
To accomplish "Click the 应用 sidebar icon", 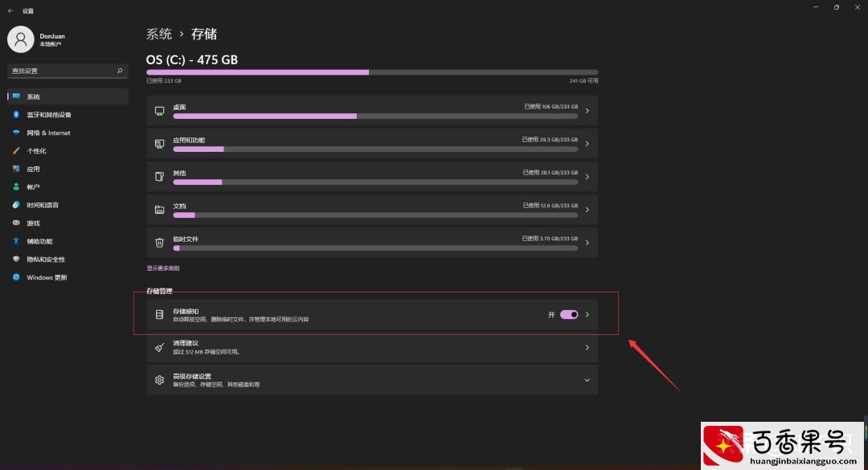I will 16,169.
